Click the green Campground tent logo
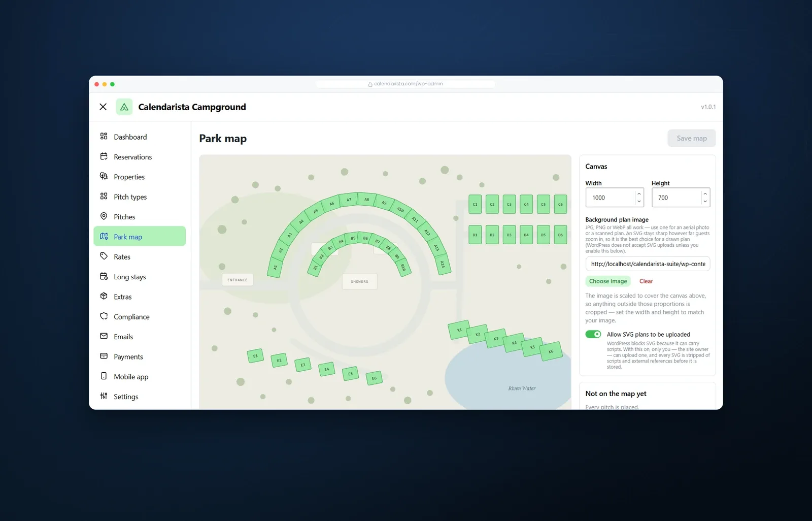 click(x=124, y=107)
